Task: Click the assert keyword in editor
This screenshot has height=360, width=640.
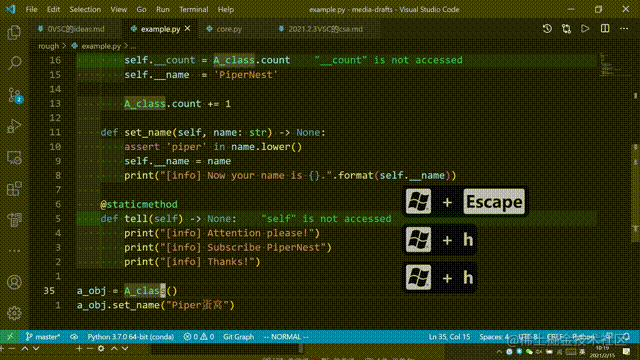Action: pos(142,147)
